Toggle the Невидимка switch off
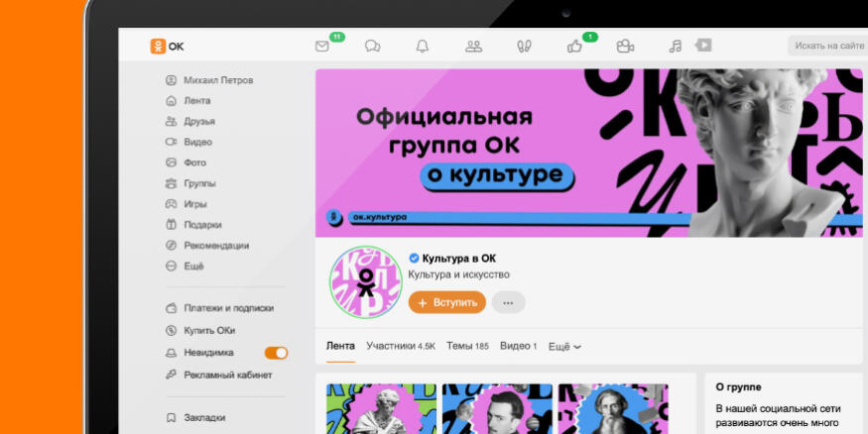 (x=276, y=353)
